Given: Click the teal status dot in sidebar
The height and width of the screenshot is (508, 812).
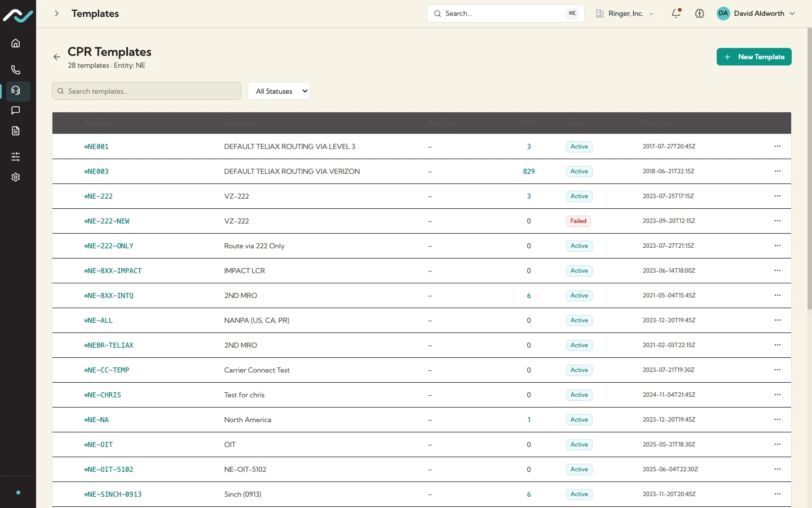Looking at the screenshot, I should tap(18, 492).
